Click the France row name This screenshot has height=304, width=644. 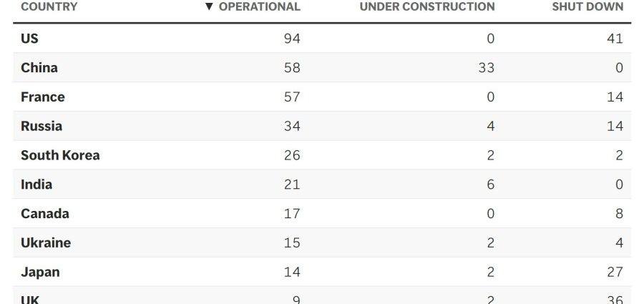(43, 97)
